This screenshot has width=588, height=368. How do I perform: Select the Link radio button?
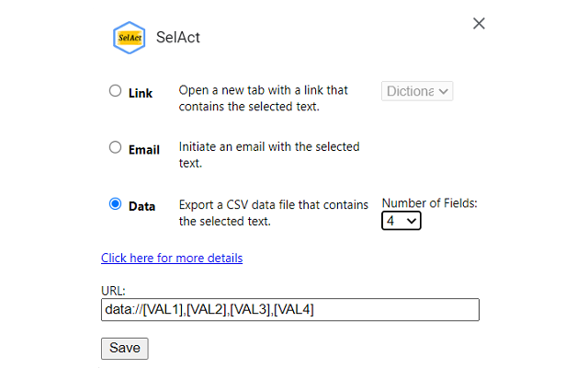(x=115, y=91)
